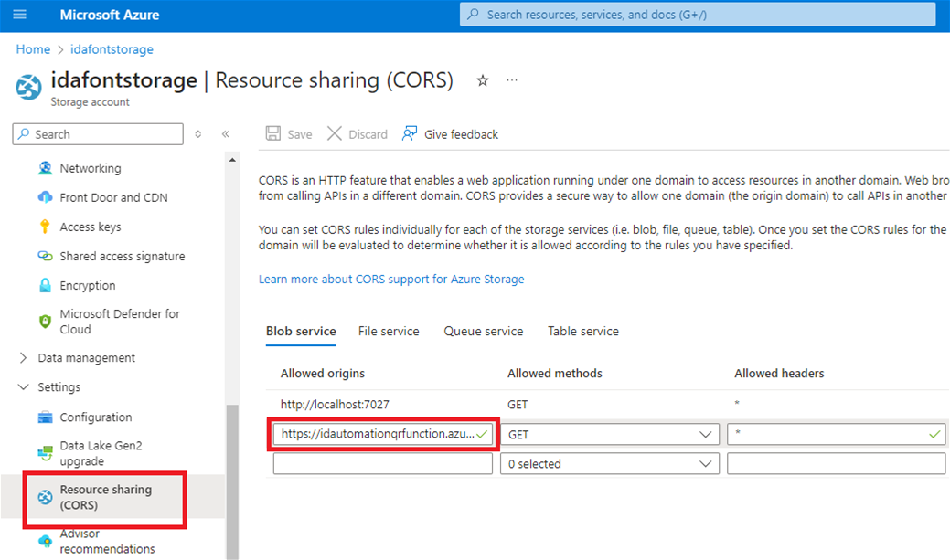Image resolution: width=950 pixels, height=560 pixels.
Task: Click the storage account icon beside idafontstorage title
Action: pos(28,87)
